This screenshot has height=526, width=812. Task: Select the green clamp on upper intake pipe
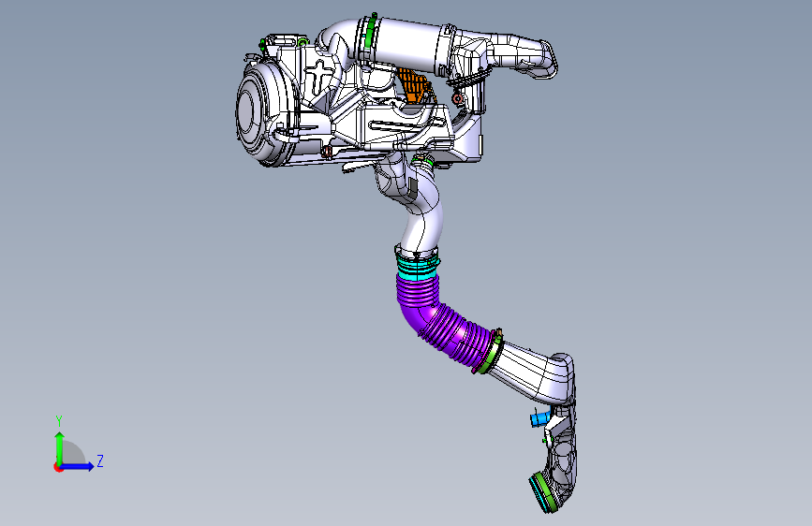click(370, 32)
